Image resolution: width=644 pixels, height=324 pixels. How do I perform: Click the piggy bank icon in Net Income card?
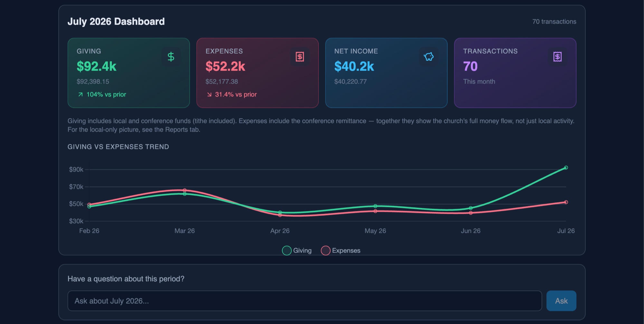(429, 57)
